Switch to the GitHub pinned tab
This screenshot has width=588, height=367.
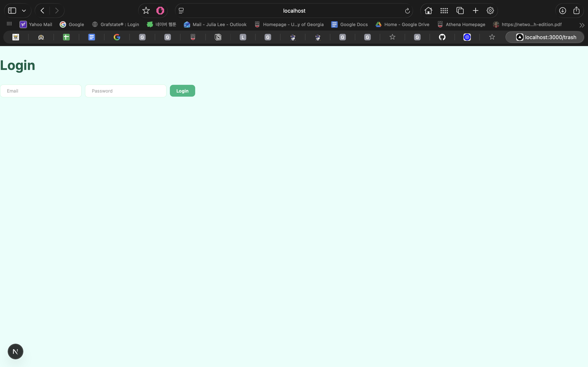tap(442, 37)
